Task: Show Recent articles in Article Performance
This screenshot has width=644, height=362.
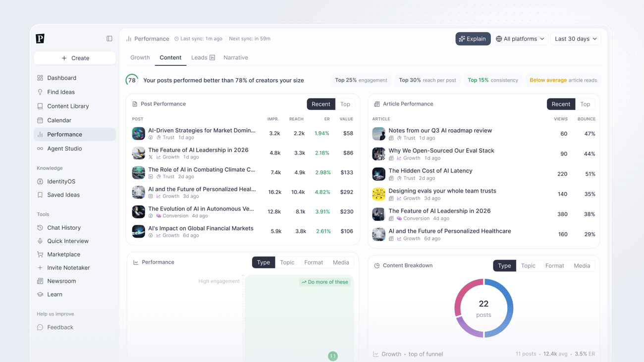Action: tap(561, 104)
